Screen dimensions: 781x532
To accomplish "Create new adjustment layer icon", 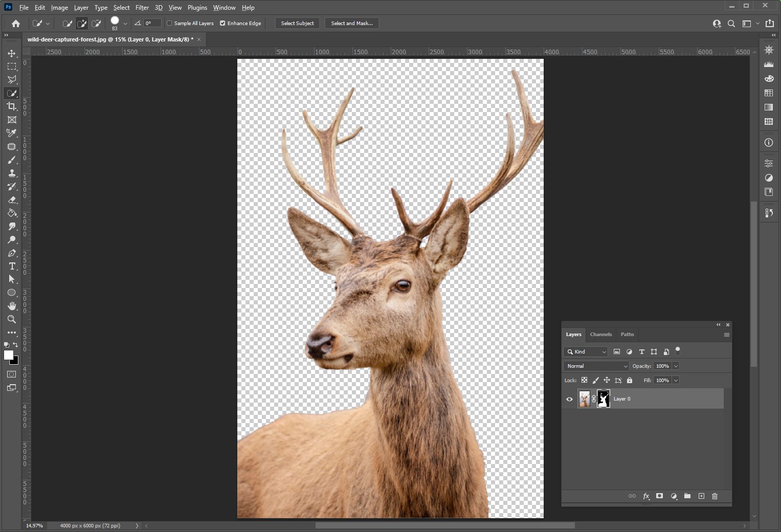I will [x=674, y=496].
